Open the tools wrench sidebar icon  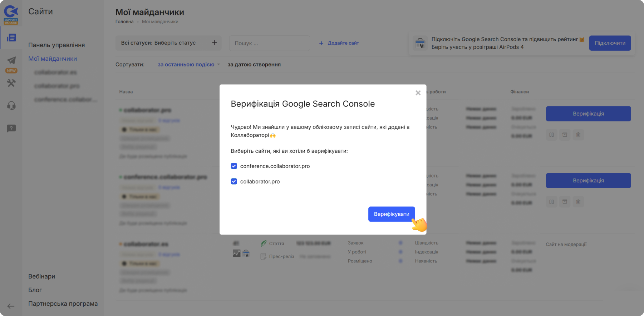(x=11, y=83)
